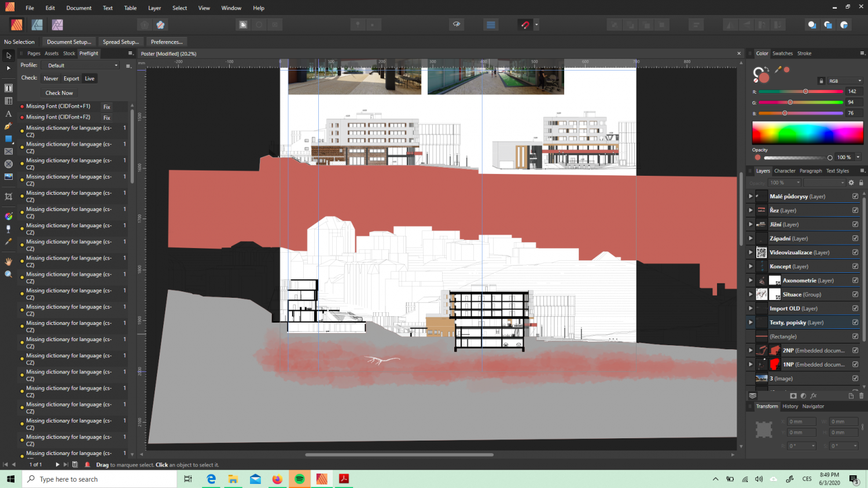Select the Frame Text tool
The height and width of the screenshot is (488, 868).
pyautogui.click(x=8, y=88)
